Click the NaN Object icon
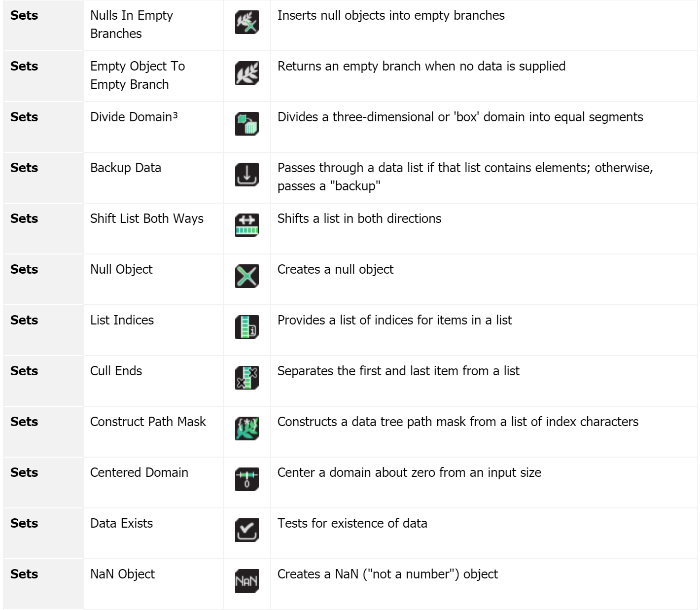700x610 pixels. click(247, 581)
